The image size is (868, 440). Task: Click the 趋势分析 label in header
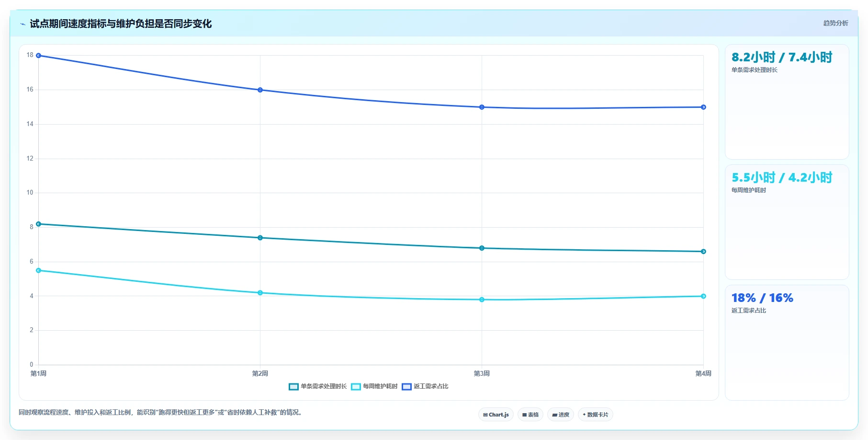(835, 23)
